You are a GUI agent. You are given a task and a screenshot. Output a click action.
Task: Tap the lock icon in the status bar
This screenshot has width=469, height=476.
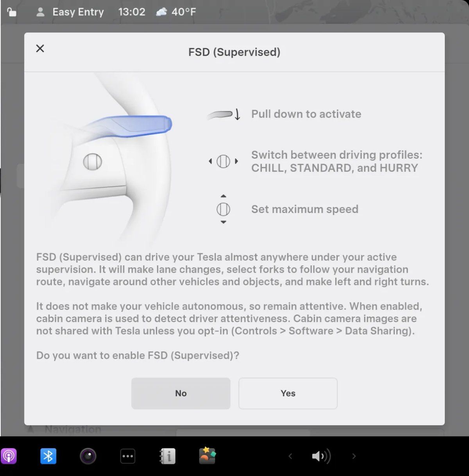coord(12,12)
